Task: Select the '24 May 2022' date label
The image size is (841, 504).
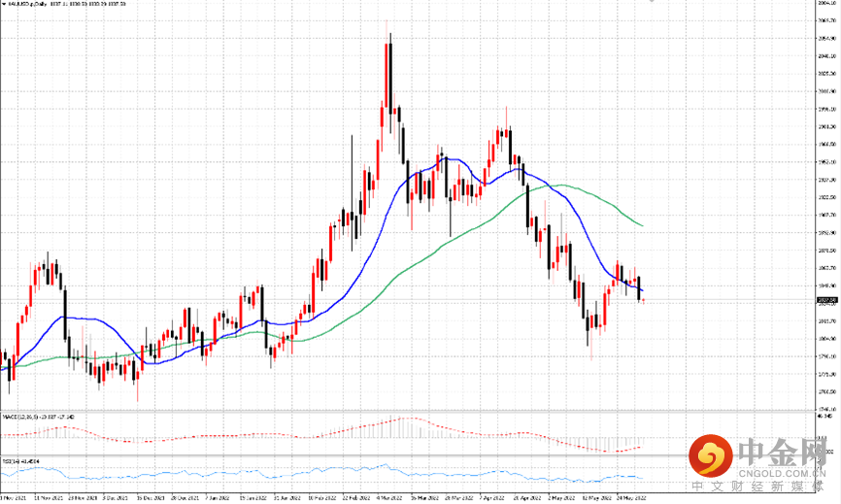Action: 631,498
